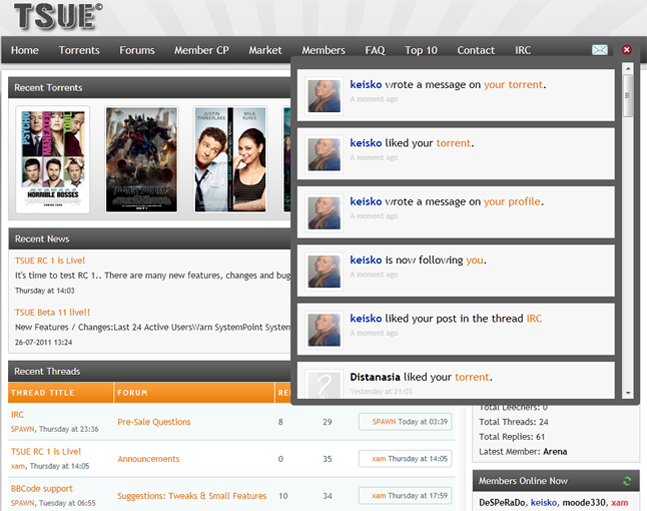Open the 'BBCode support' thread
This screenshot has width=647, height=511.
[x=42, y=489]
